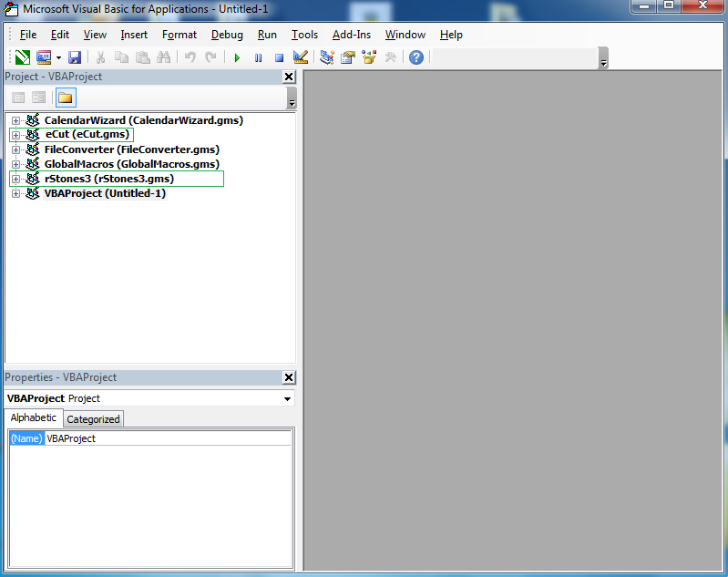Image resolution: width=728 pixels, height=577 pixels.
Task: Select eCut (eCut.gms) project
Action: pyautogui.click(x=87, y=134)
